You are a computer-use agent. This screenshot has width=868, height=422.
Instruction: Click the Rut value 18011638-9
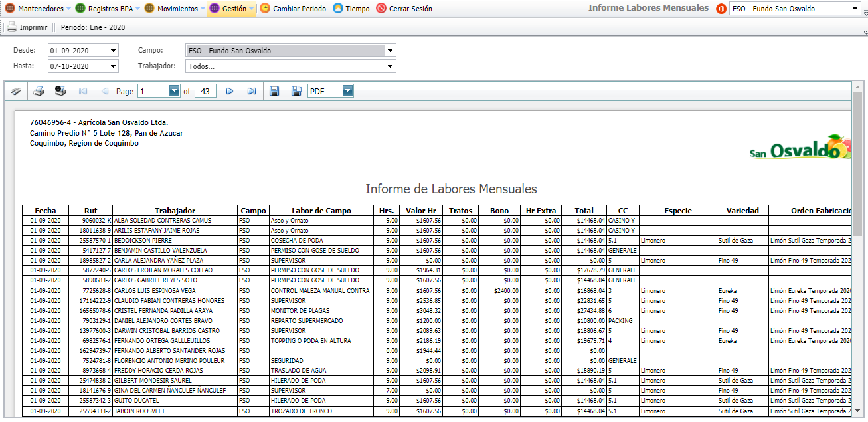point(95,231)
